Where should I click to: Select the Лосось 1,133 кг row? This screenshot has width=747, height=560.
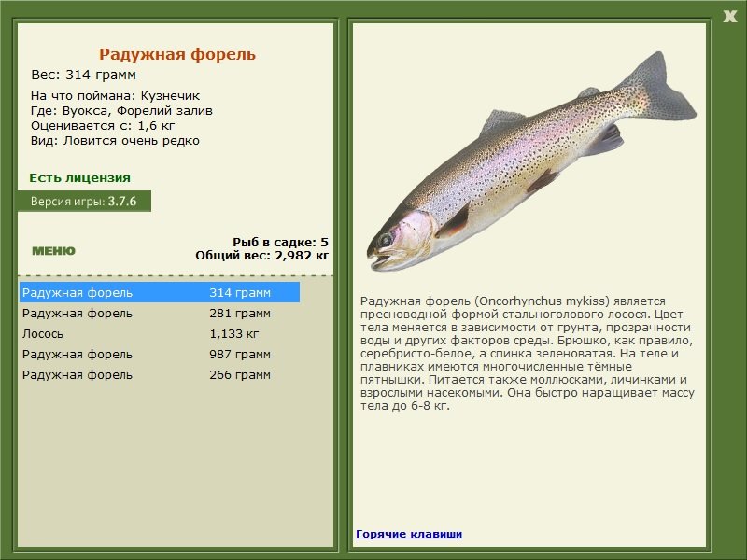[160, 334]
